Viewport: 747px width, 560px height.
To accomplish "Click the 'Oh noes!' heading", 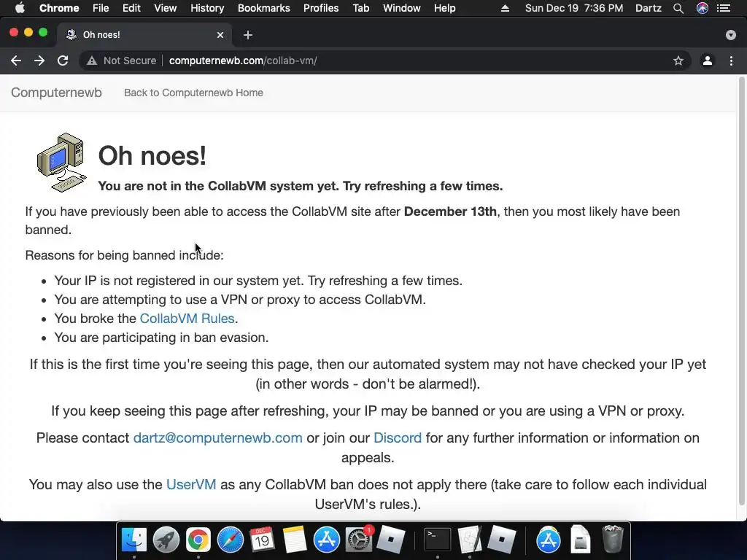I will tap(152, 156).
